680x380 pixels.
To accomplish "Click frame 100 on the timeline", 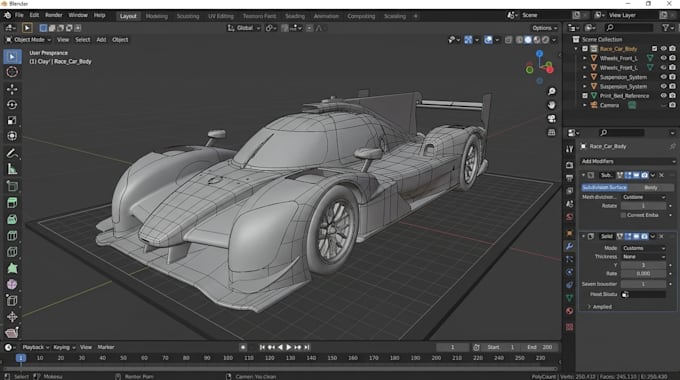I will [228, 358].
